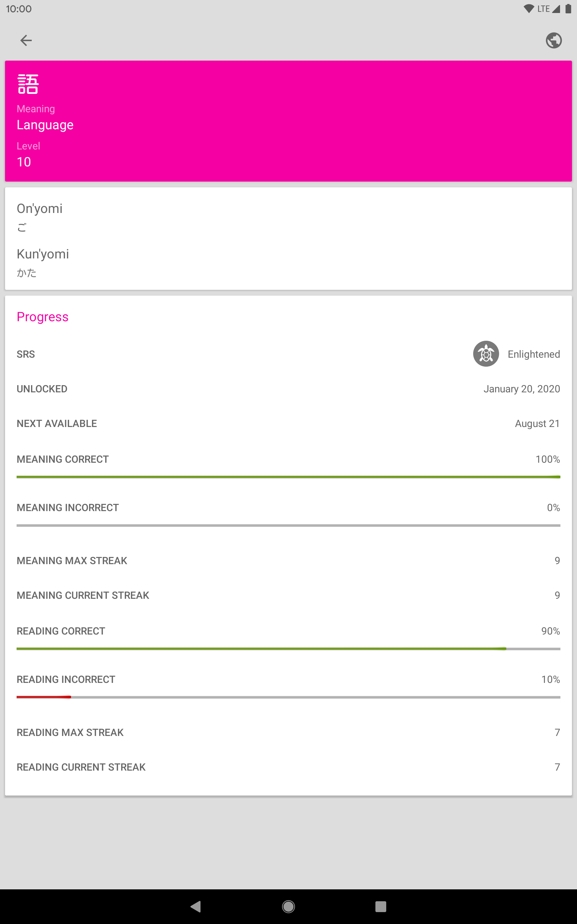The image size is (577, 924).
Task: Tap the Language meaning text
Action: 45,125
